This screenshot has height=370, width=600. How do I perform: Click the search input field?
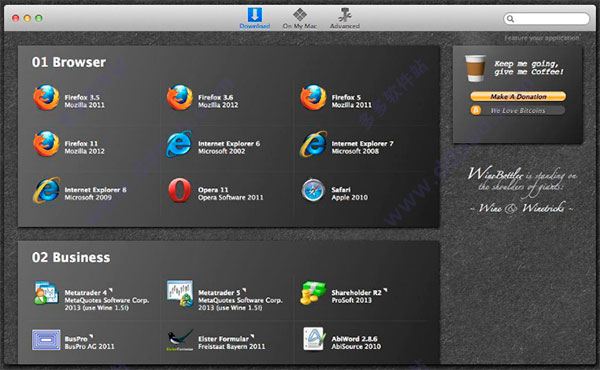[x=546, y=18]
